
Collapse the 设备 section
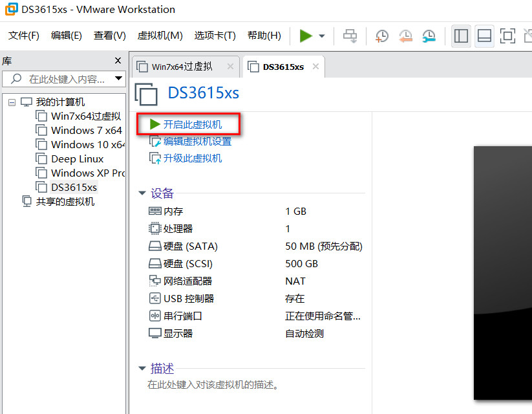(142, 193)
